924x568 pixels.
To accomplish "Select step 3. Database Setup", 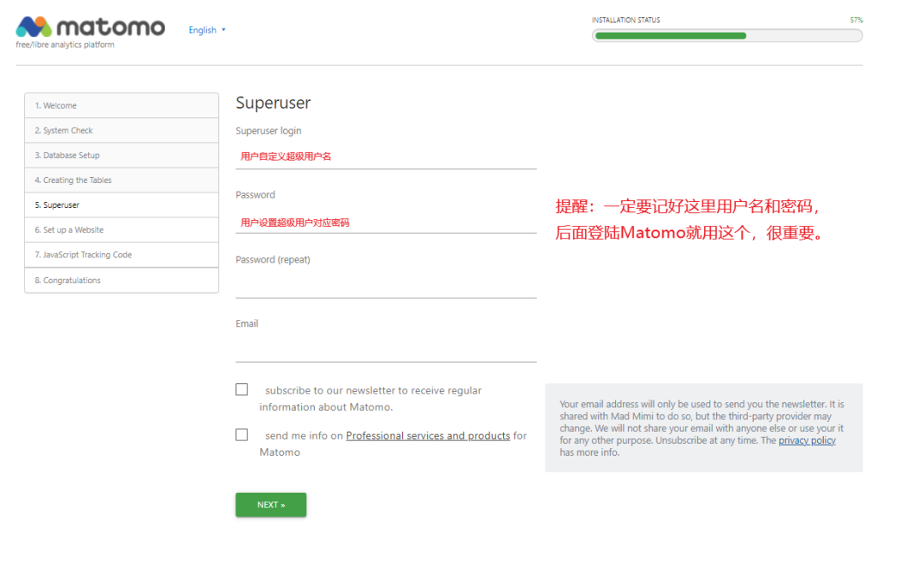I will 121,155.
